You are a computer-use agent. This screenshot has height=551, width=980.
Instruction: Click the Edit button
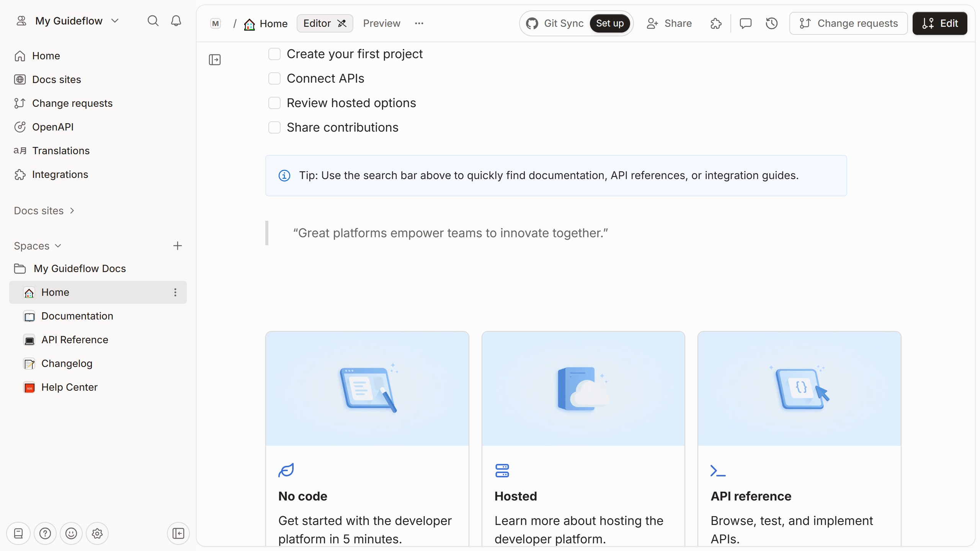940,23
